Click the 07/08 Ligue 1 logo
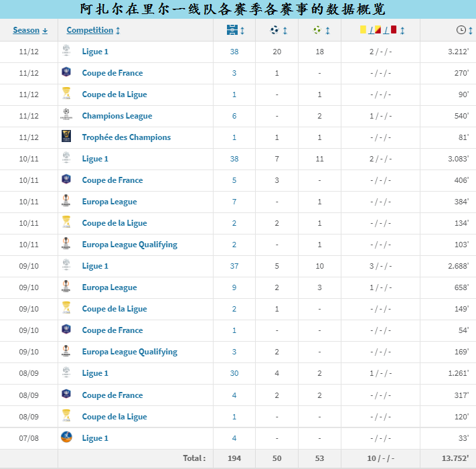 (x=66, y=438)
